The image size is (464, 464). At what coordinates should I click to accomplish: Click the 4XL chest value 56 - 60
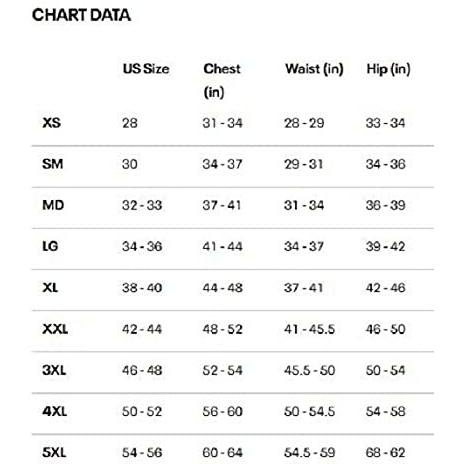coord(222,412)
